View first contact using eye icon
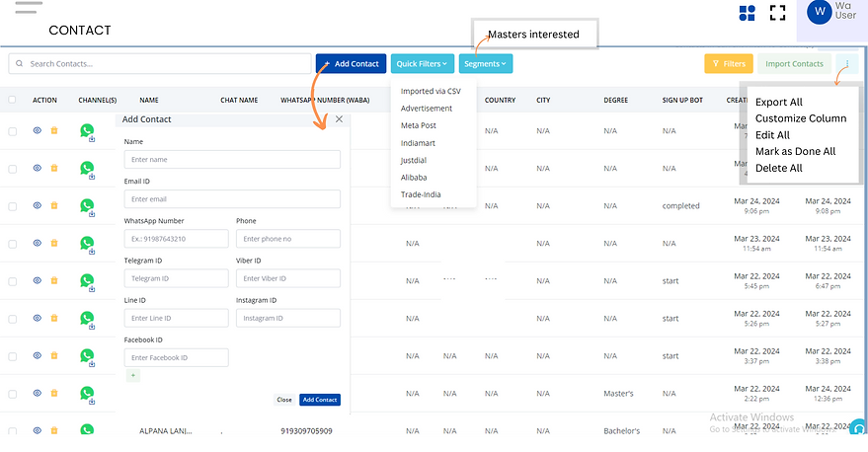This screenshot has width=868, height=452. click(x=38, y=131)
